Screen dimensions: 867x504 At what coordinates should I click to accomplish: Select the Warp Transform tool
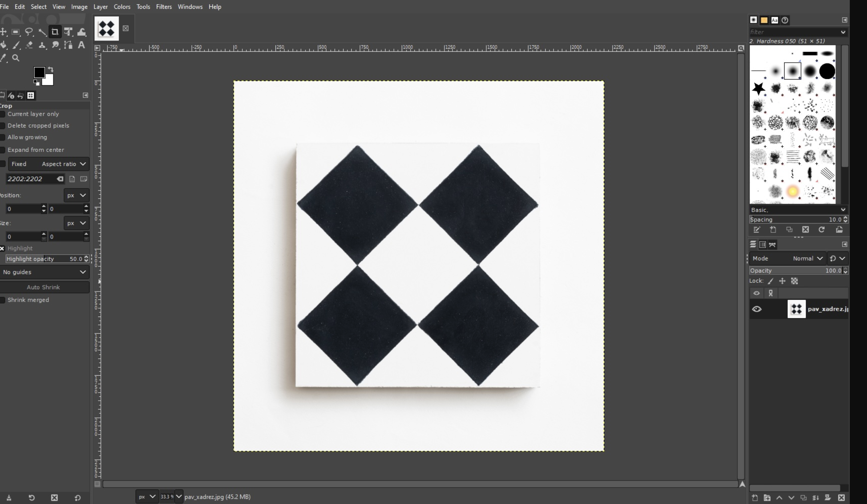pos(81,32)
